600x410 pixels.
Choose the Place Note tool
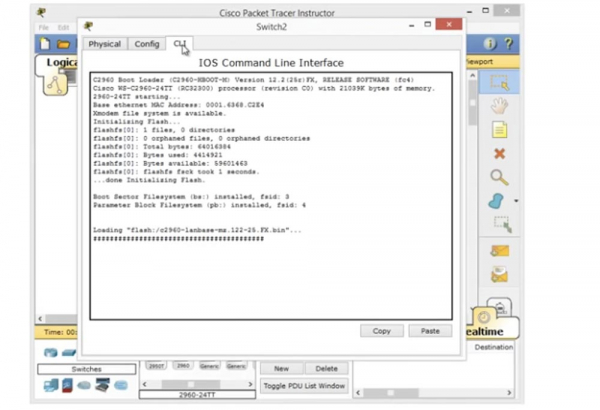[x=500, y=130]
